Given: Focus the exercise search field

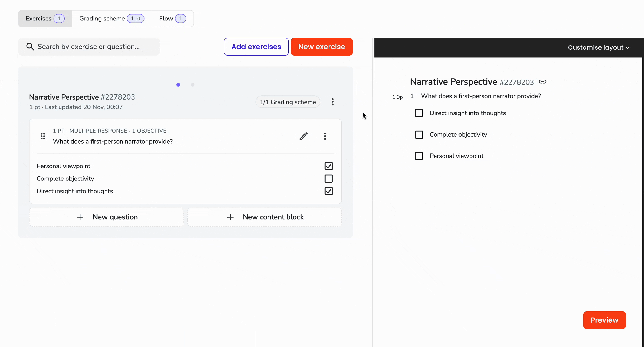Looking at the screenshot, I should pos(89,47).
